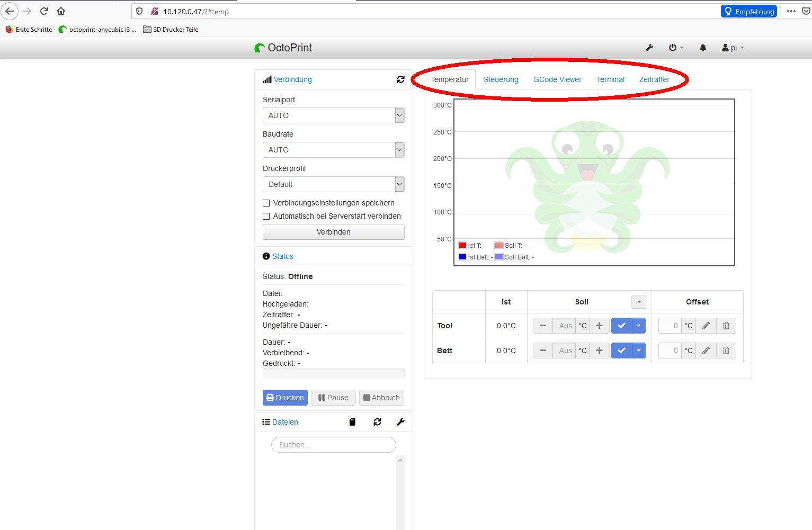Image resolution: width=812 pixels, height=530 pixels.
Task: Edit the Bett offset with pencil icon
Action: point(706,351)
